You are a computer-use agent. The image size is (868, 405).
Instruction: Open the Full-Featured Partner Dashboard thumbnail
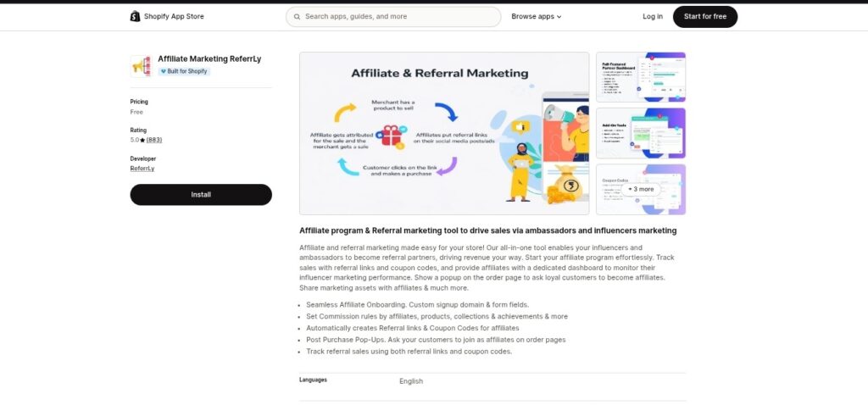coord(641,77)
